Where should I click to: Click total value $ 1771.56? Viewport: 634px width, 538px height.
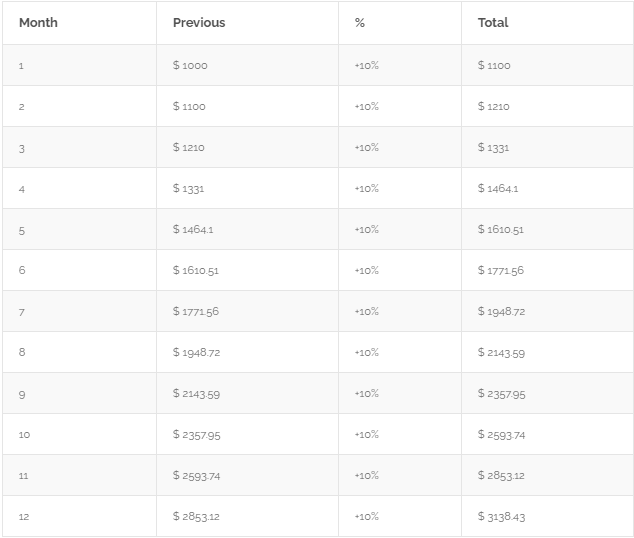click(501, 271)
